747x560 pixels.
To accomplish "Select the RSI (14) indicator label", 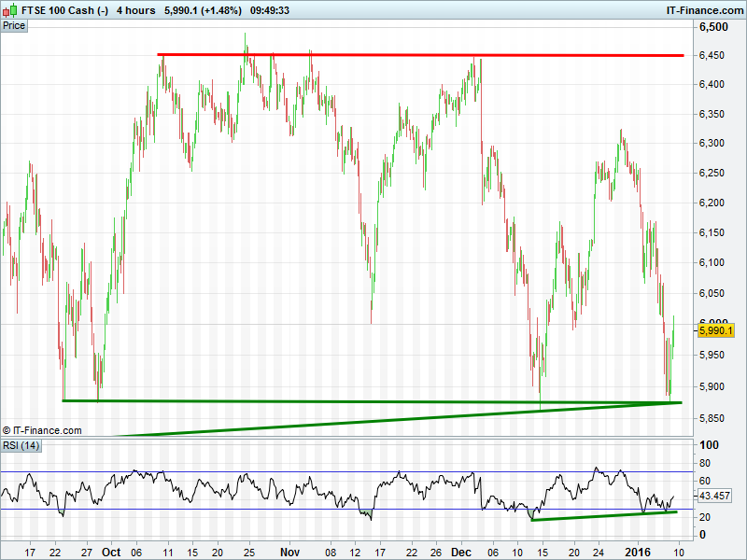I will point(21,445).
